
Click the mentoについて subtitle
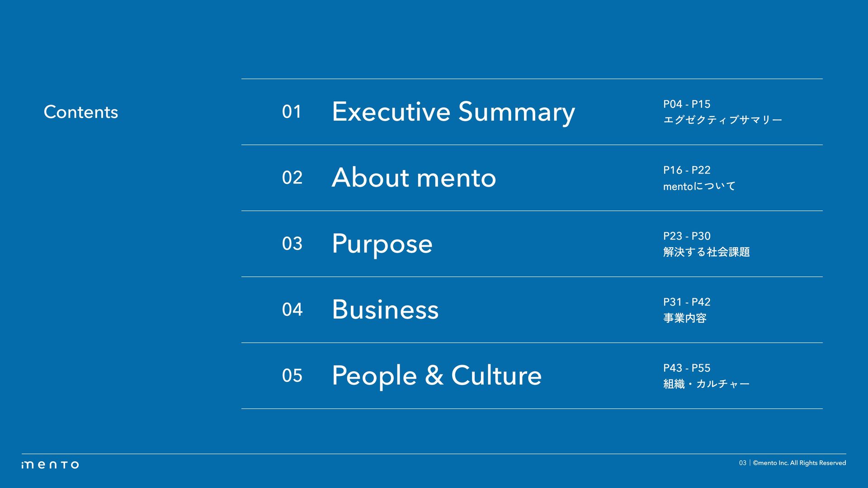coord(699,186)
